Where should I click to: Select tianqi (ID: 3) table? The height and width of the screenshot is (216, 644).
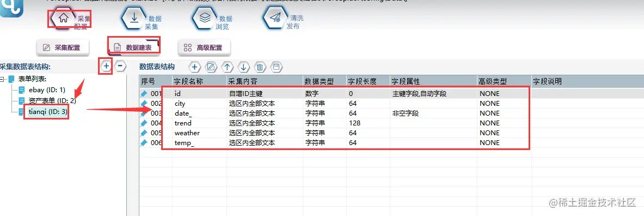48,111
